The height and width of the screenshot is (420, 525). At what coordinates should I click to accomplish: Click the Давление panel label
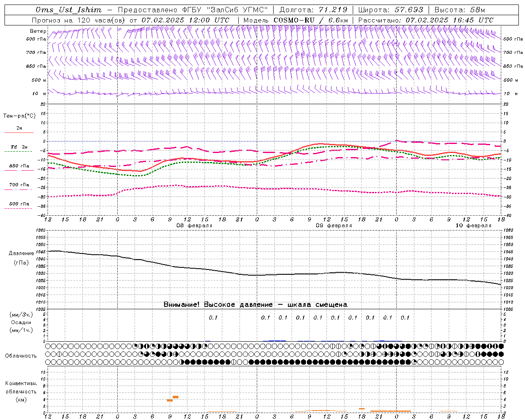[21, 253]
